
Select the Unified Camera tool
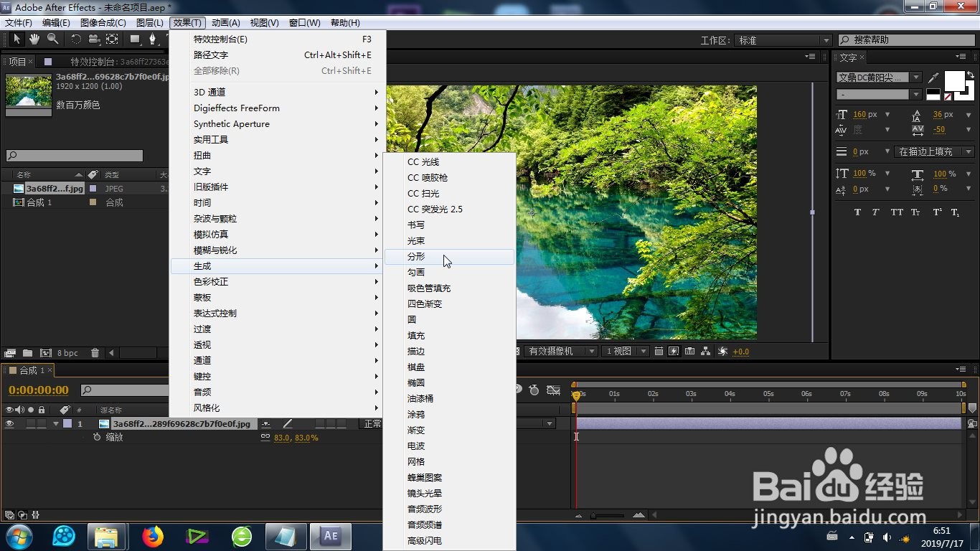94,39
